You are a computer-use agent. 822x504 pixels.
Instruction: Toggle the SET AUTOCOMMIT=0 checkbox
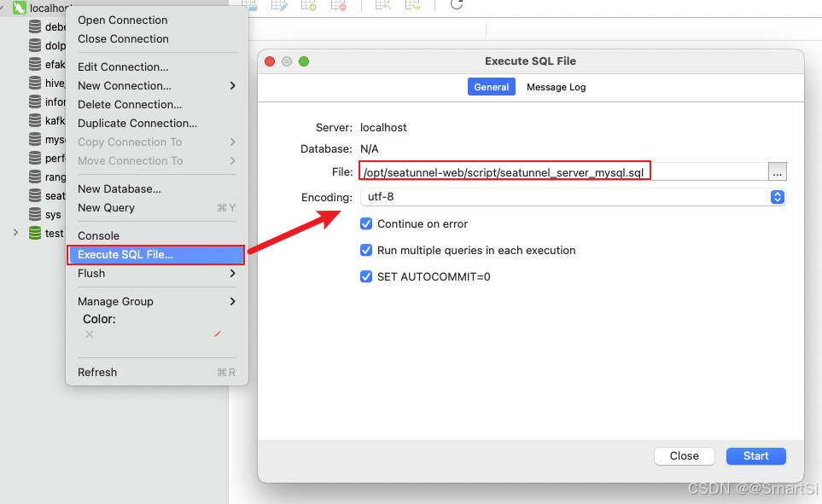pyautogui.click(x=366, y=276)
